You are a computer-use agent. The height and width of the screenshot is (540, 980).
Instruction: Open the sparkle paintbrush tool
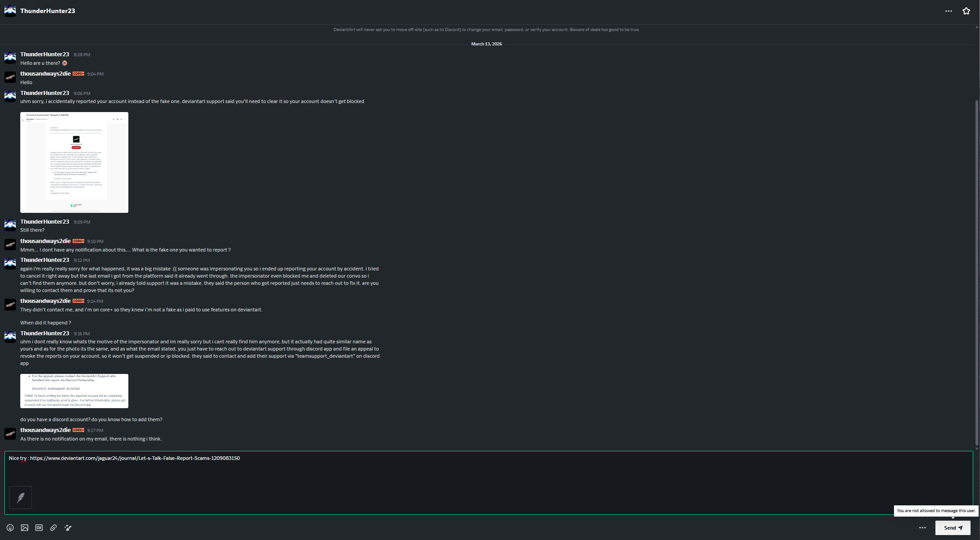[68, 528]
